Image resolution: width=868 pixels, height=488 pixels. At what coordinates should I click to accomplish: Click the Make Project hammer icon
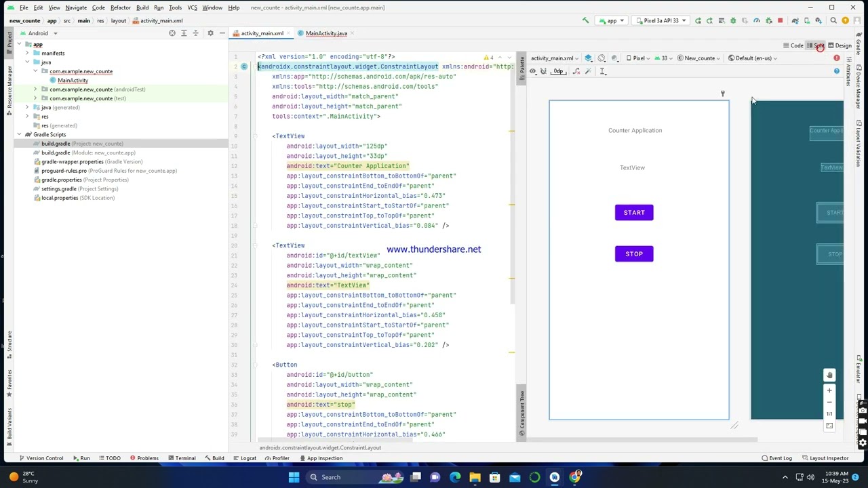pos(586,21)
